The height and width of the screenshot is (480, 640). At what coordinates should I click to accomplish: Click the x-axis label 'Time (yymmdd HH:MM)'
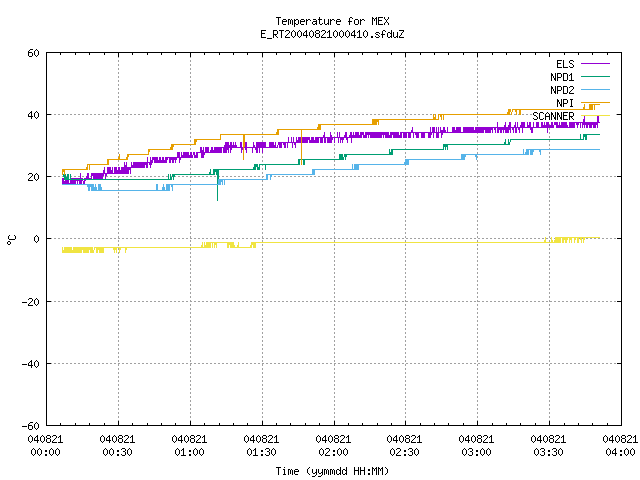pyautogui.click(x=332, y=471)
